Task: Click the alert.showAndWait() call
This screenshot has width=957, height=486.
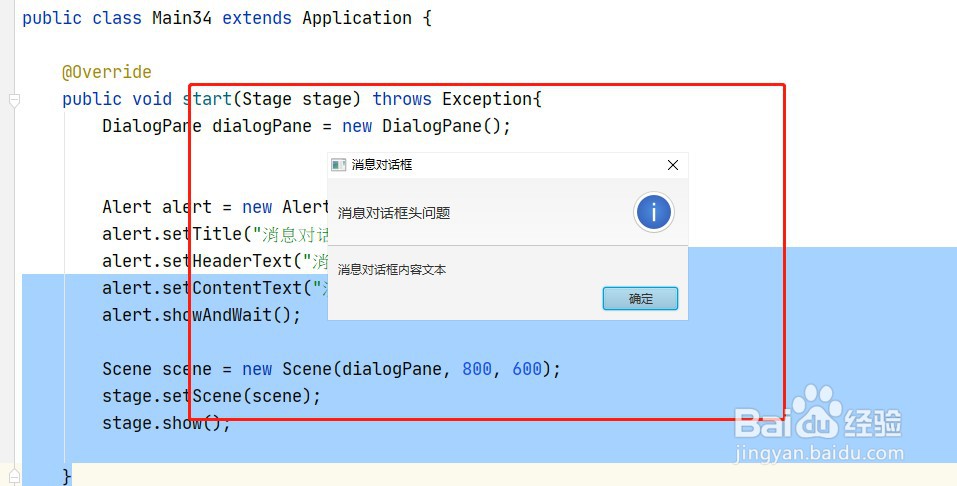Action: point(201,315)
